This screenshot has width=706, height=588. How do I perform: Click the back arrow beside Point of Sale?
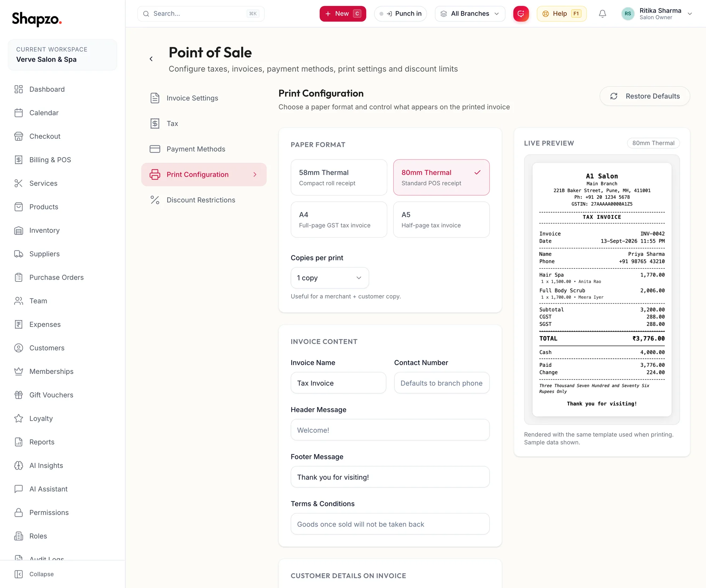(x=151, y=59)
